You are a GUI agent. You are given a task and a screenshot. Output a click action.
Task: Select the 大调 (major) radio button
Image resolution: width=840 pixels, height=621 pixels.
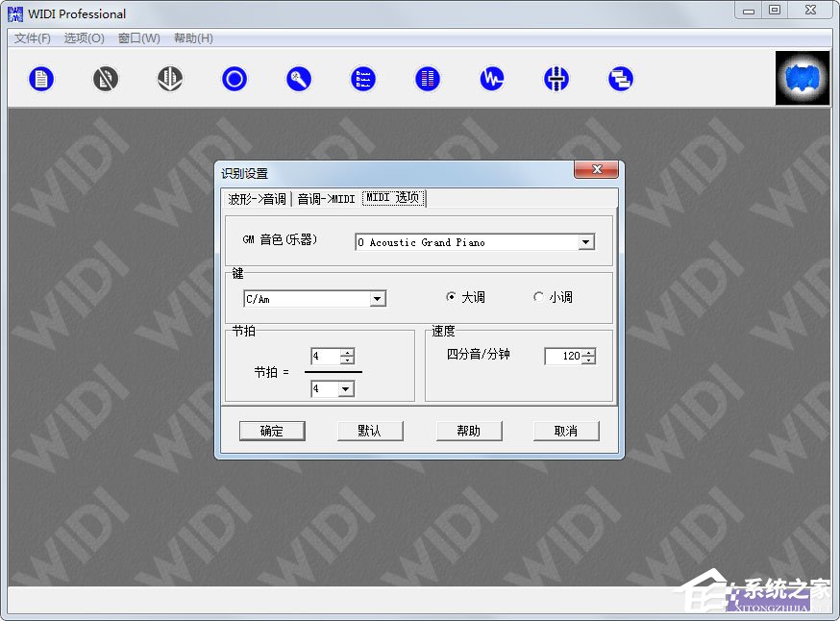pos(451,296)
